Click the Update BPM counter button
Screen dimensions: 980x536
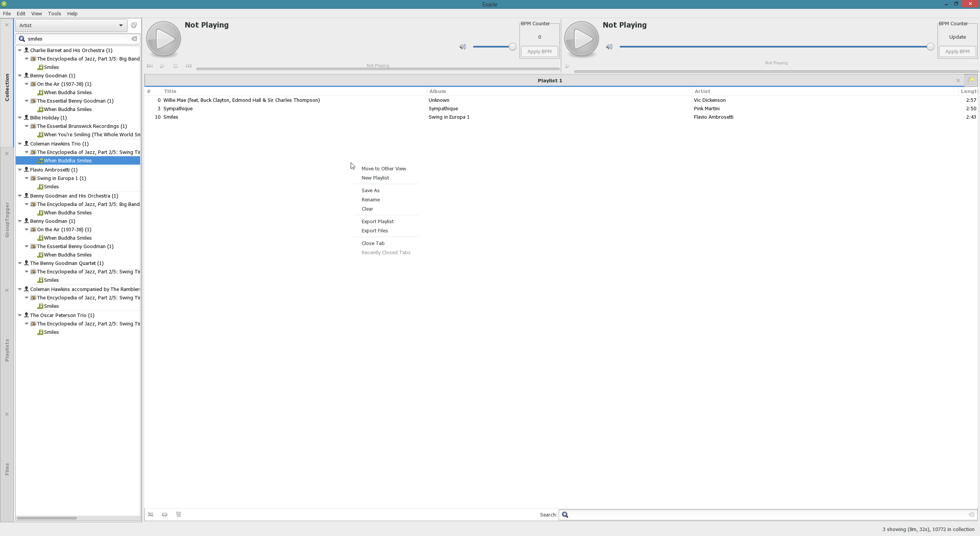pos(957,37)
